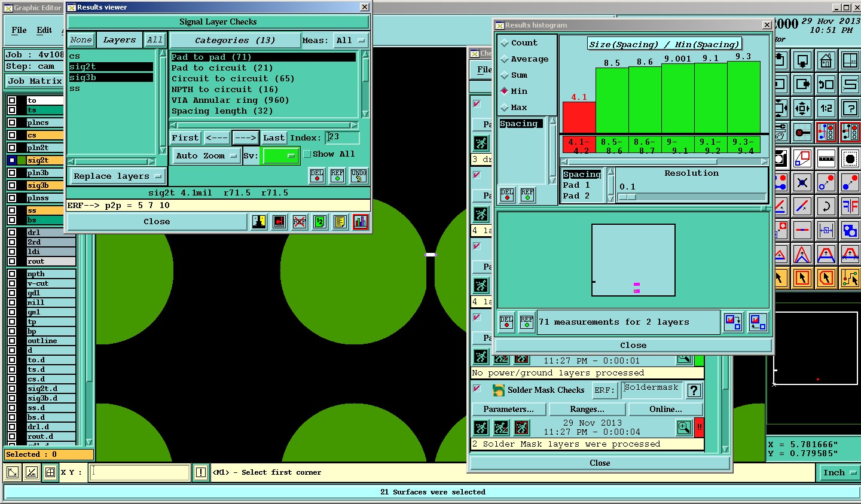Open the Inch units dropdown

click(839, 473)
